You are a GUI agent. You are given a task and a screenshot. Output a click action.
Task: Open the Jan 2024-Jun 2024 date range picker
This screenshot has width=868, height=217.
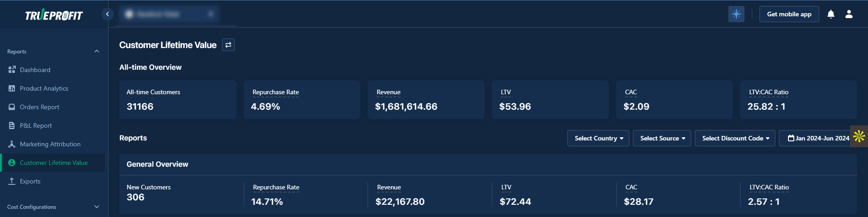click(x=818, y=138)
